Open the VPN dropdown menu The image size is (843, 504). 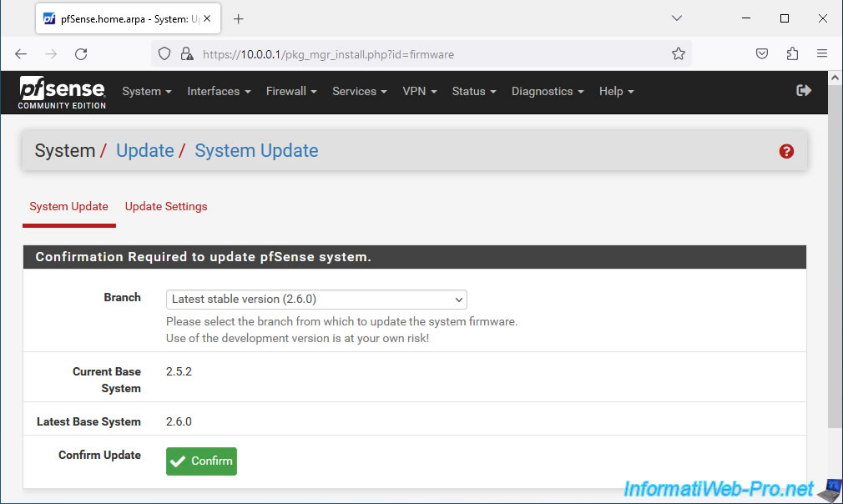(419, 91)
